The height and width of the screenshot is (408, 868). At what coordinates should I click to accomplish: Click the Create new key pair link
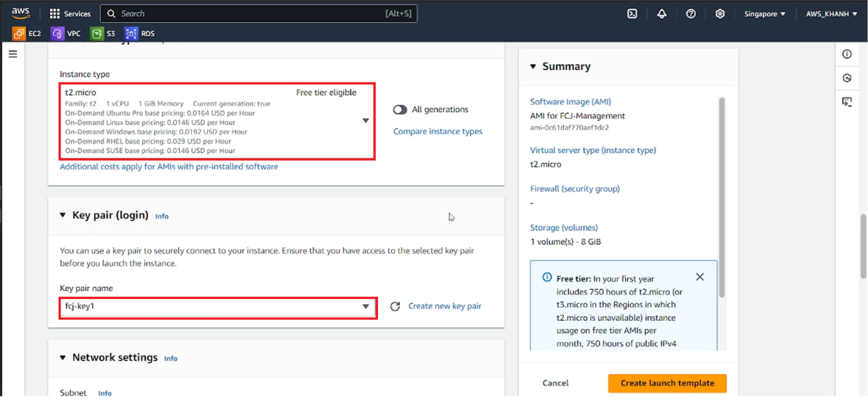[x=445, y=306]
